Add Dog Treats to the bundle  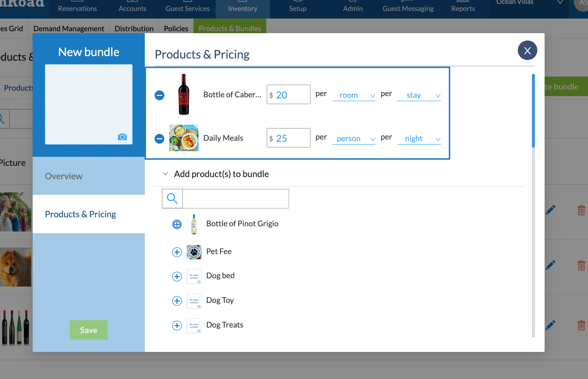click(x=177, y=325)
